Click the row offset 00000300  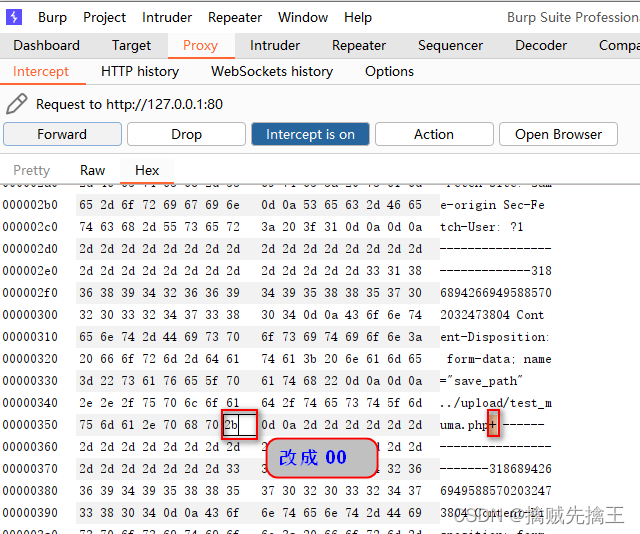click(30, 315)
